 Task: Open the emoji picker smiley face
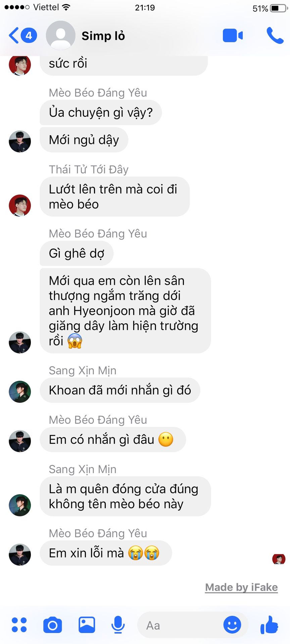(x=232, y=625)
